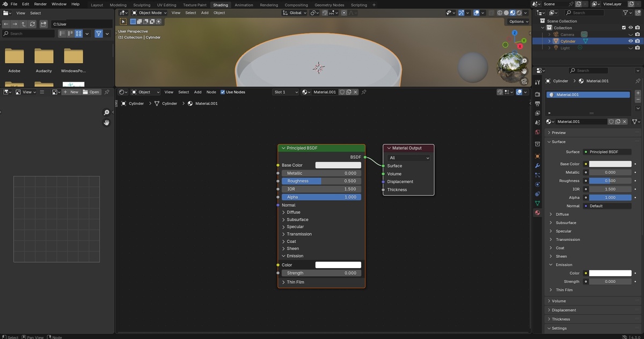This screenshot has width=644, height=339.
Task: Open the Audacity folder
Action: [x=44, y=60]
